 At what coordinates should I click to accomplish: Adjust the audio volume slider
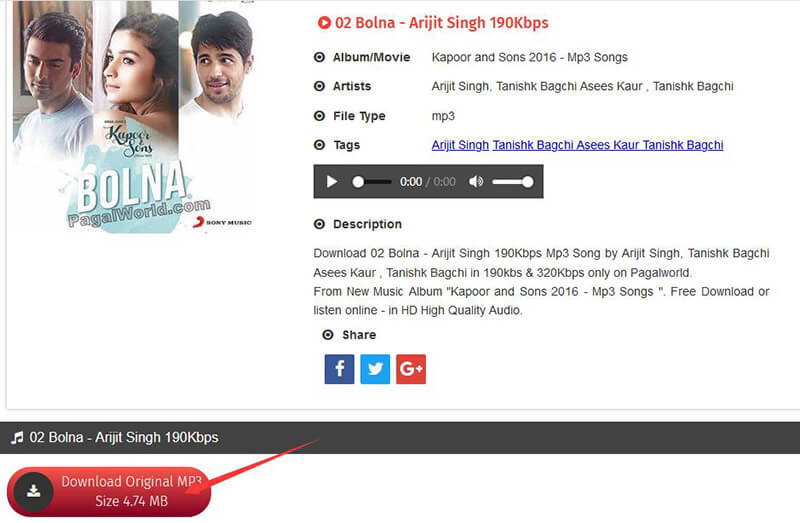click(512, 182)
